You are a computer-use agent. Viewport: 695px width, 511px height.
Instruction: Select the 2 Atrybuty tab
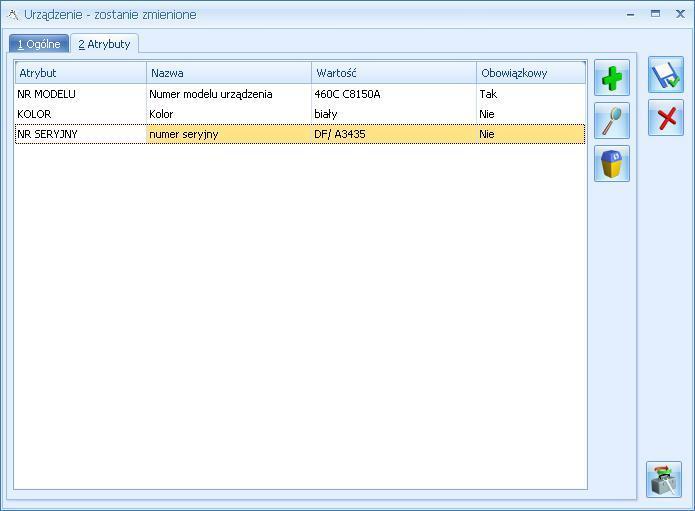[105, 44]
